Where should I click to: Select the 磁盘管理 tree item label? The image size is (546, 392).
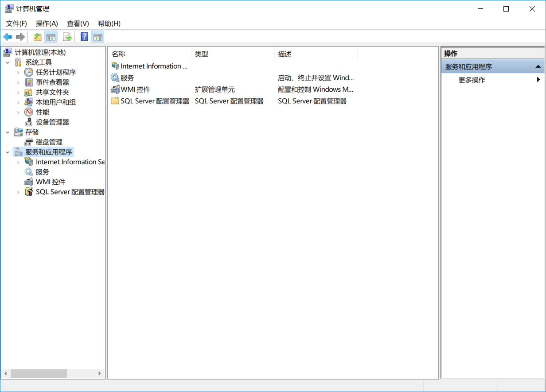(x=49, y=142)
